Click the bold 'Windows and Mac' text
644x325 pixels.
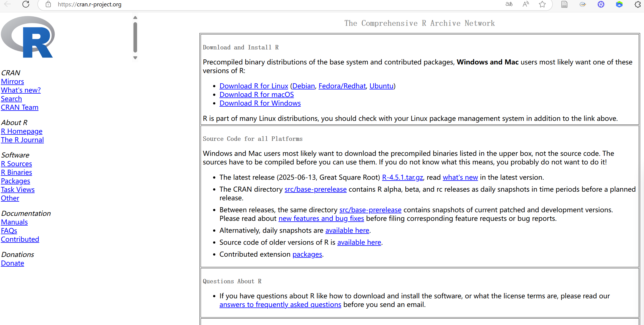click(x=488, y=62)
